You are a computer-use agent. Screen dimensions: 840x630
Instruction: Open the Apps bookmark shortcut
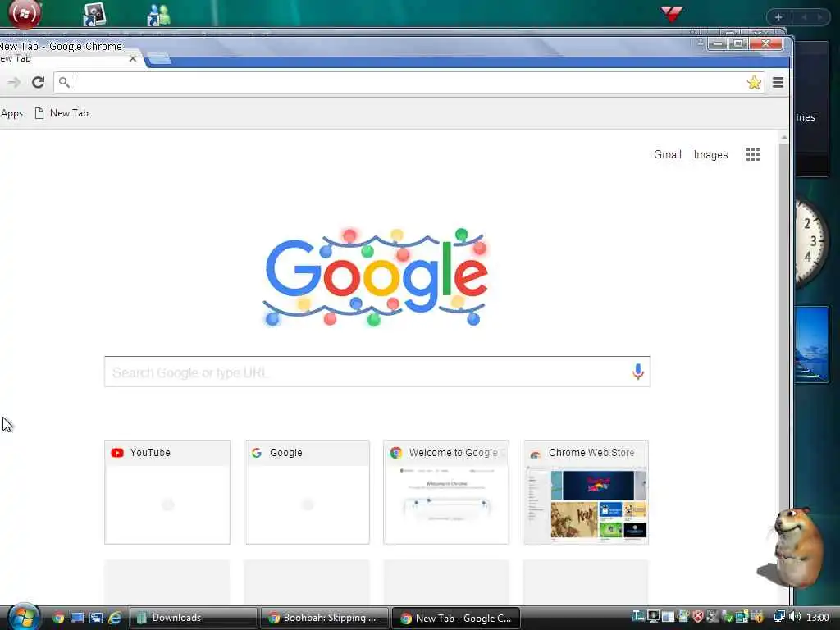point(11,113)
